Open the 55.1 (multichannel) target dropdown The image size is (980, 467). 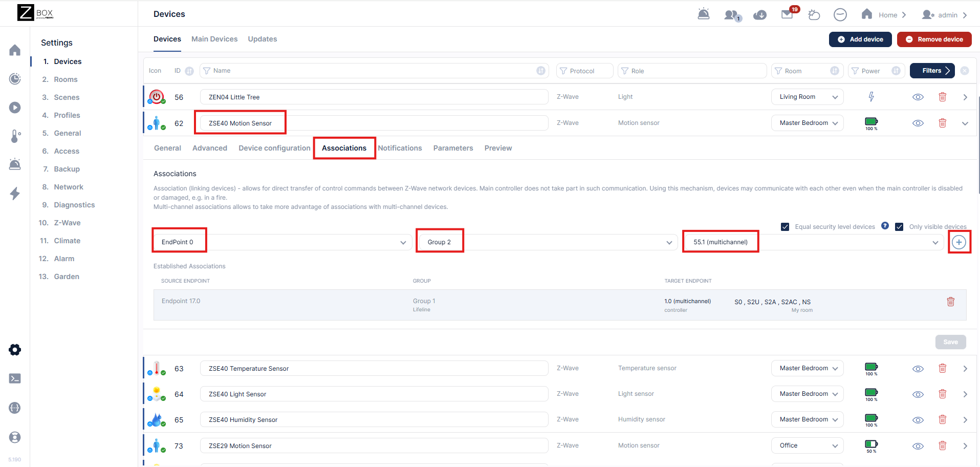[x=814, y=242]
